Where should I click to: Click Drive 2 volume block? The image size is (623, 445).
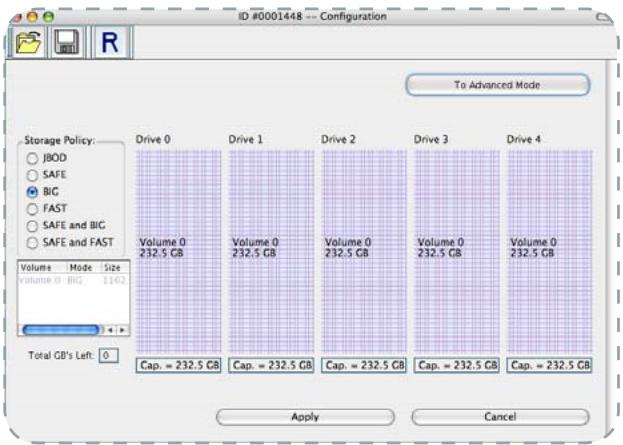pyautogui.click(x=364, y=251)
